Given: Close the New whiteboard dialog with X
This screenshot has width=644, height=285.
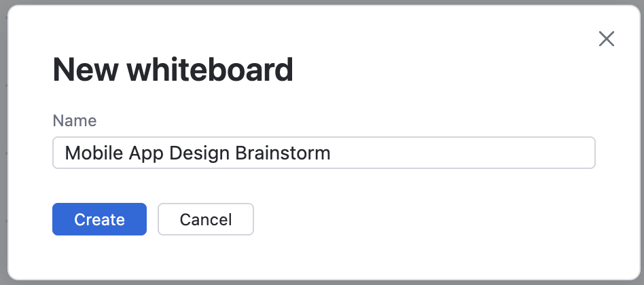Looking at the screenshot, I should coord(606,39).
